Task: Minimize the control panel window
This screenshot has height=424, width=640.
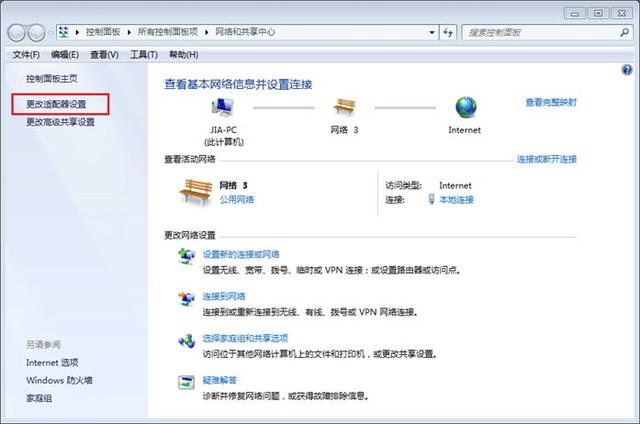Action: [x=575, y=13]
